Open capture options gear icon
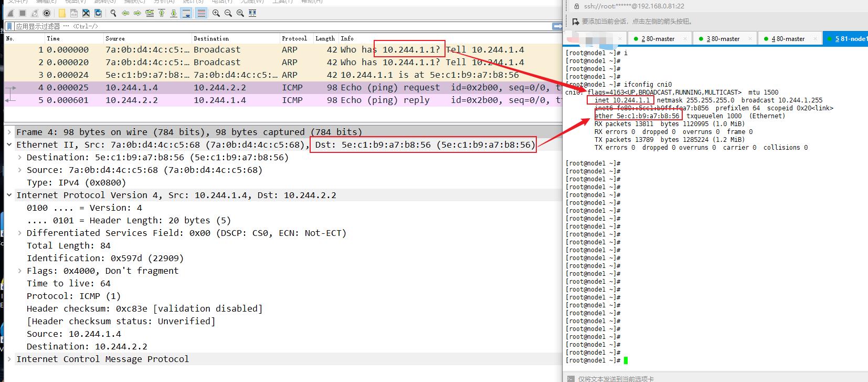868x382 pixels. click(47, 13)
